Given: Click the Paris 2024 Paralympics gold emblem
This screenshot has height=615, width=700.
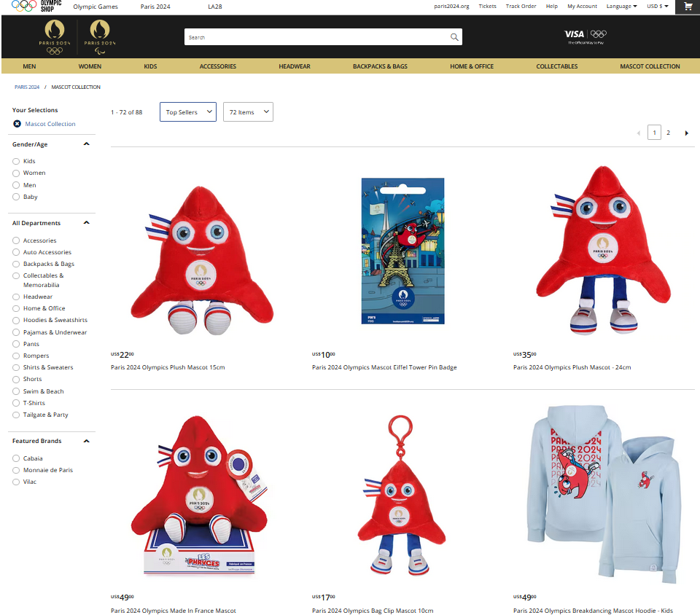Looking at the screenshot, I should coord(99,36).
